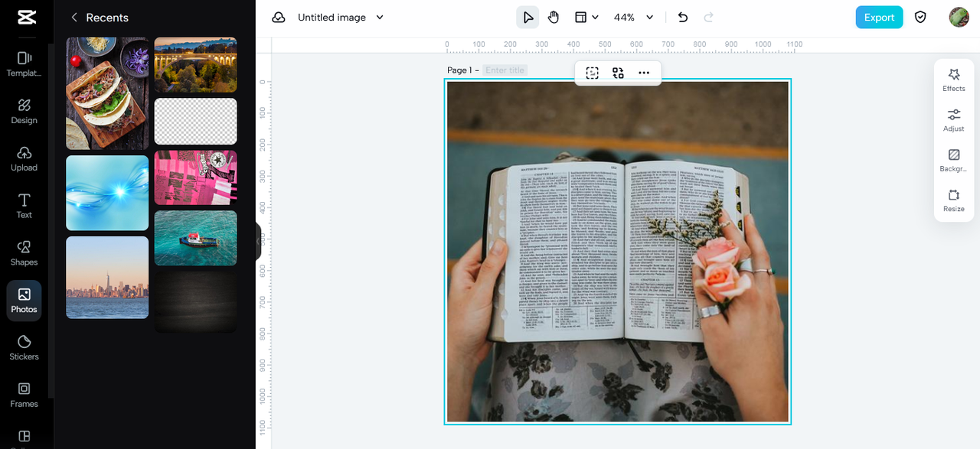
Task: Click the CapCut logo icon
Action: click(x=25, y=18)
